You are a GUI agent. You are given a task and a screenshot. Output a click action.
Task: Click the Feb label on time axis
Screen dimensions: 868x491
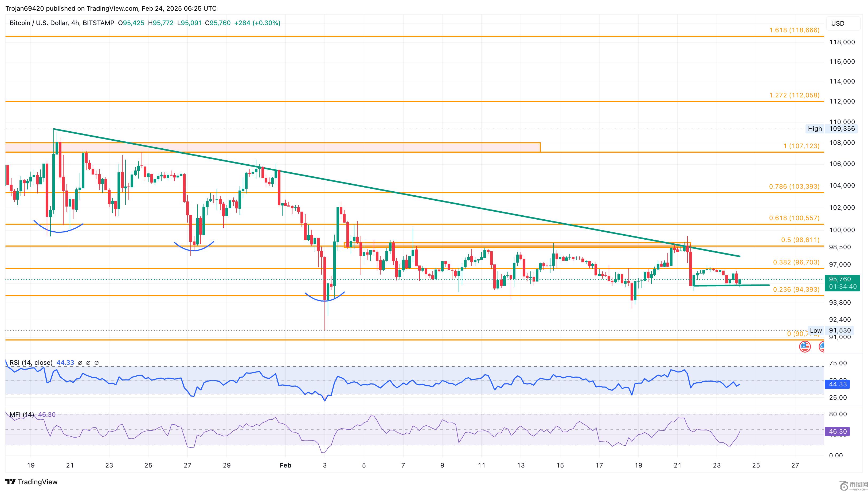285,465
